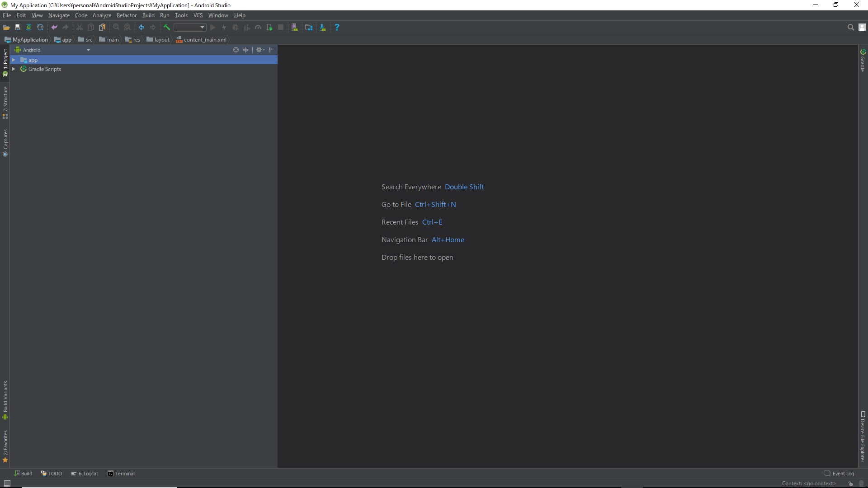868x488 pixels.
Task: Toggle the 2: Favorites side tab
Action: [x=5, y=446]
